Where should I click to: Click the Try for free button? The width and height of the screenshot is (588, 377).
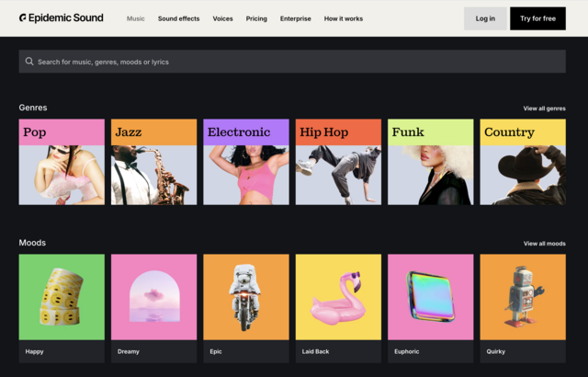point(537,18)
